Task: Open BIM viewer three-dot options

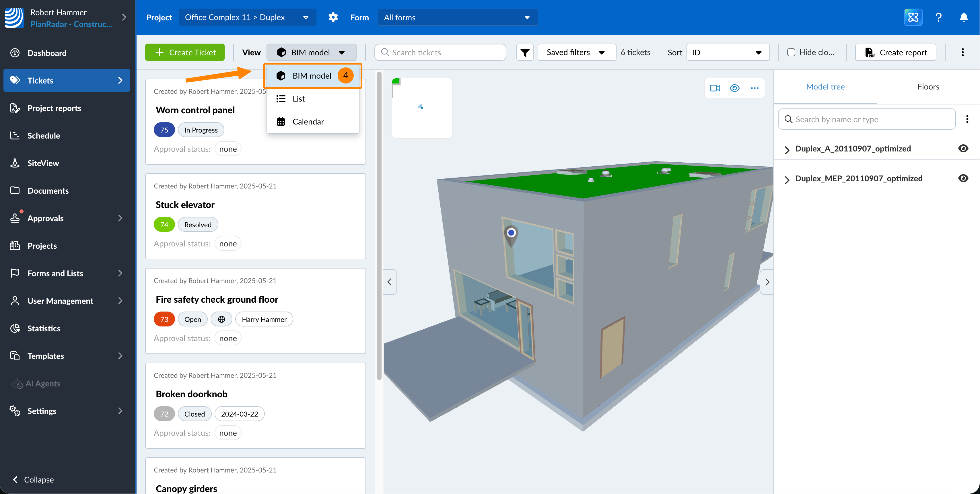Action: coord(755,88)
